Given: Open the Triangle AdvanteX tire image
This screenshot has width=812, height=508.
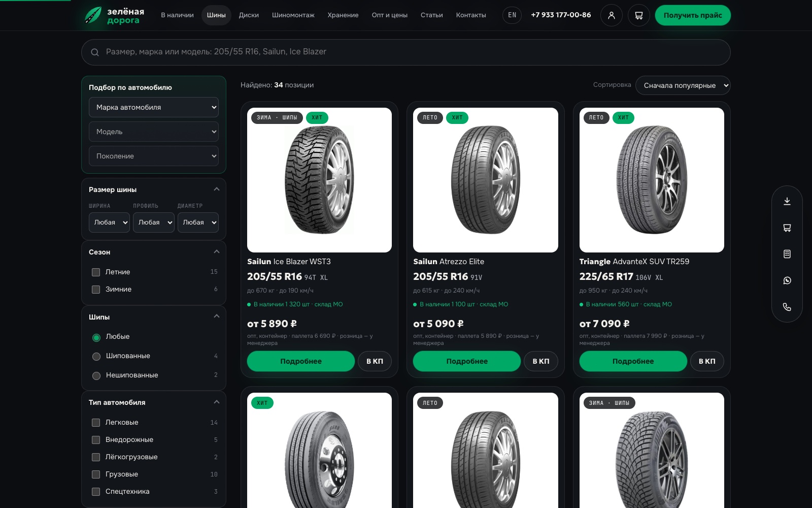Looking at the screenshot, I should [652, 180].
